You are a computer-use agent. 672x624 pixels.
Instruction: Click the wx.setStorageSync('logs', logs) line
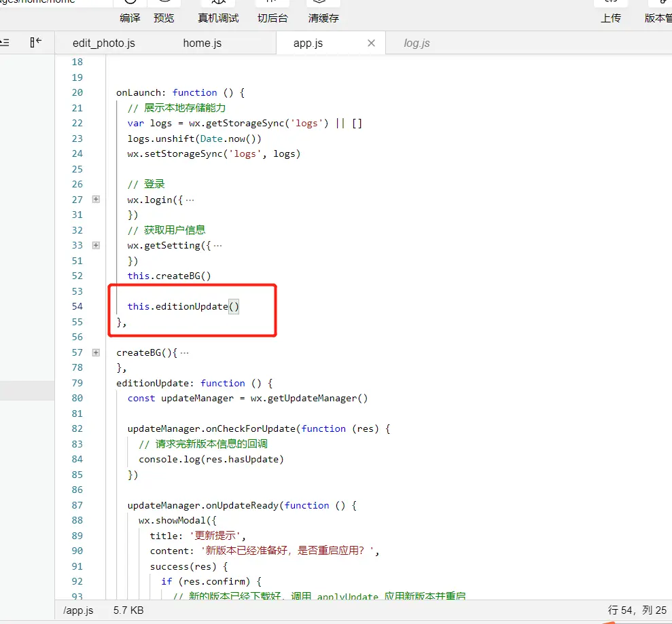(214, 153)
